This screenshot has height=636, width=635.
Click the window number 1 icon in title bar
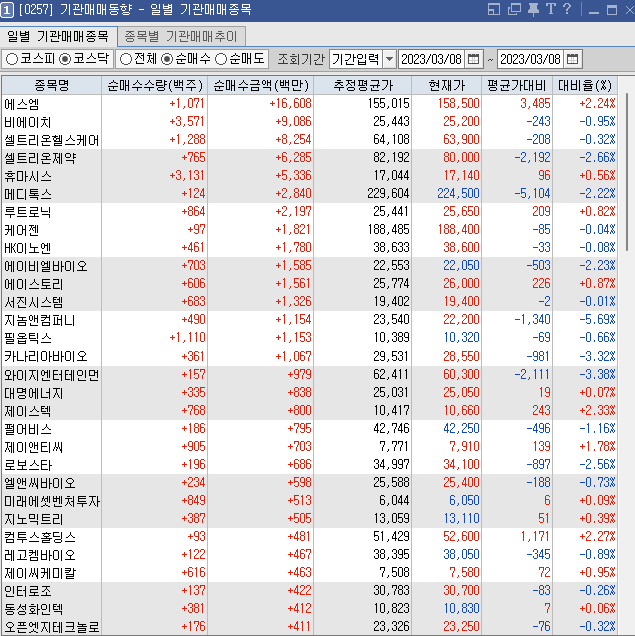tap(7, 10)
